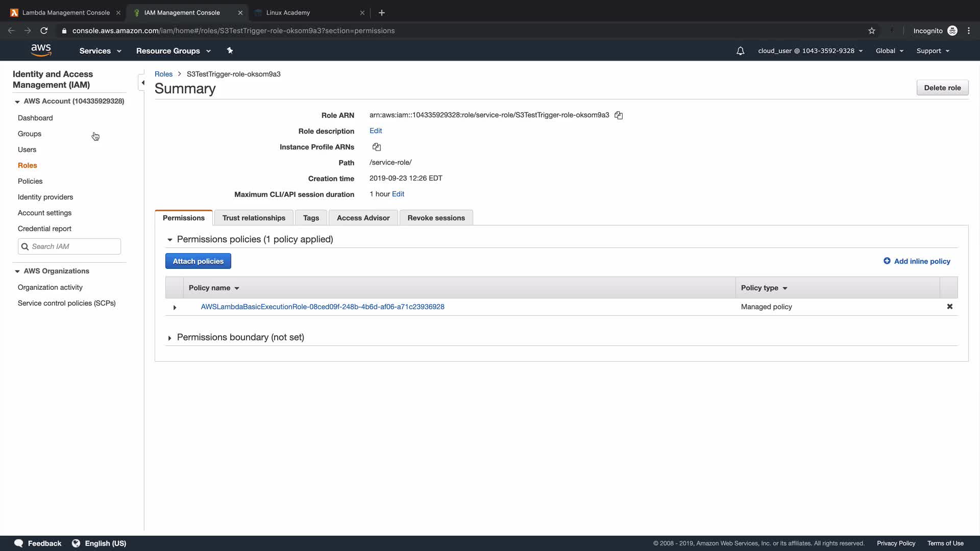Detach policy using the X icon
This screenshot has height=551, width=980.
tap(949, 307)
